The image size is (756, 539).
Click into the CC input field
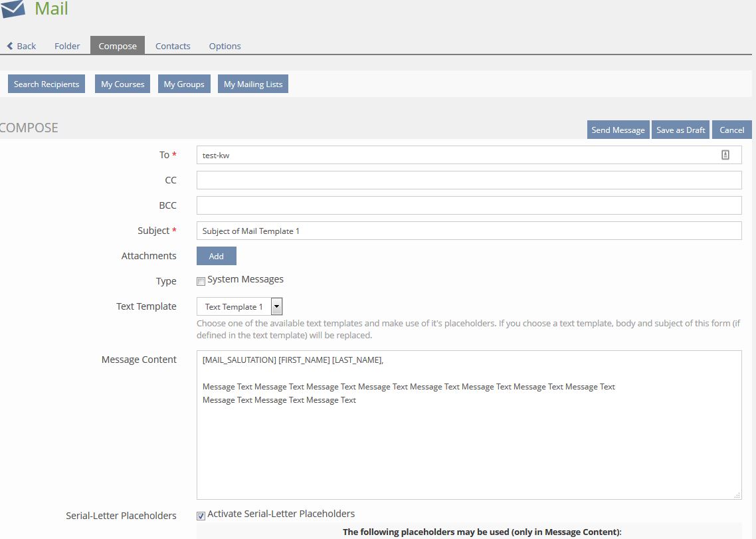[468, 180]
